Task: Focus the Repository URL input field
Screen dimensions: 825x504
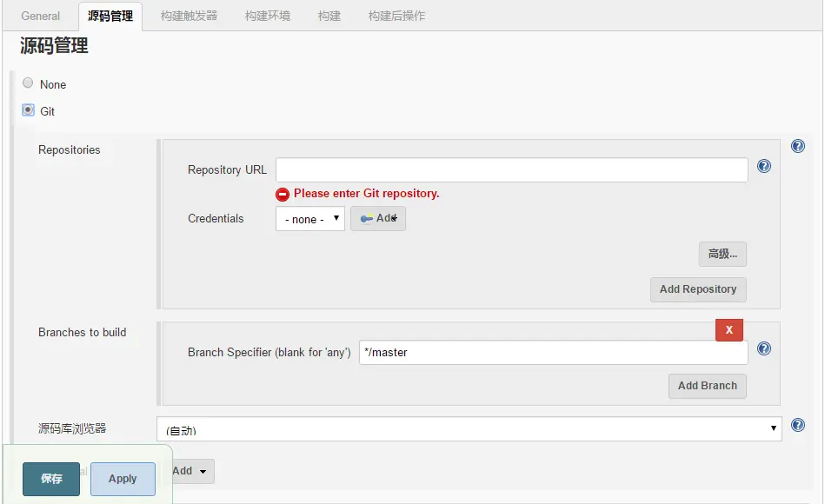Action: pyautogui.click(x=512, y=170)
